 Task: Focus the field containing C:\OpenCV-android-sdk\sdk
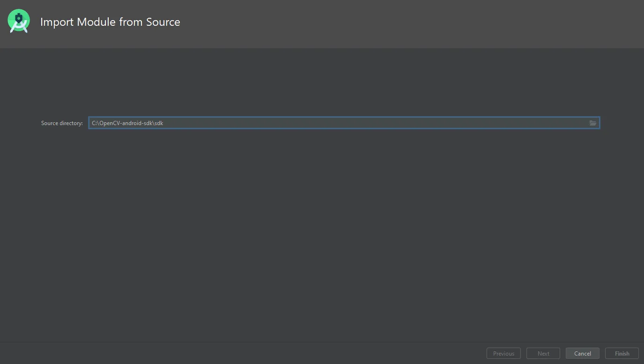pyautogui.click(x=337, y=123)
